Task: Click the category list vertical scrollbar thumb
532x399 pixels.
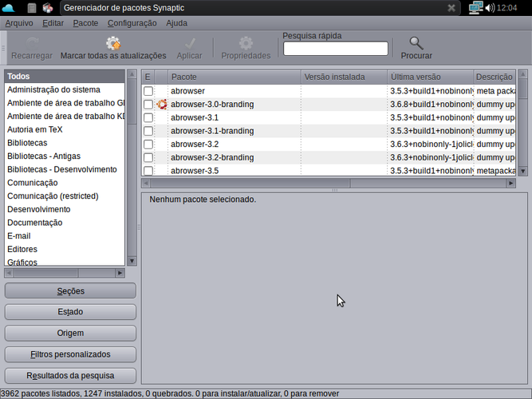Action: 132,101
